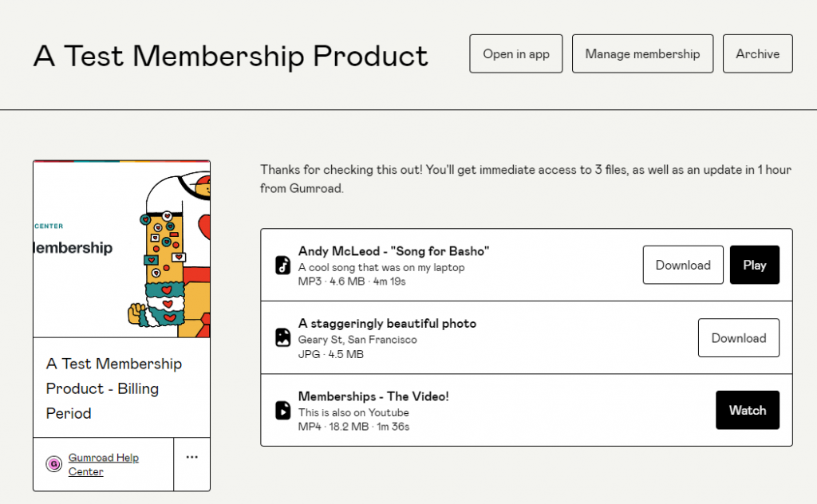Click the Gumroad Help Center avatar icon
The width and height of the screenshot is (817, 504).
(x=53, y=464)
